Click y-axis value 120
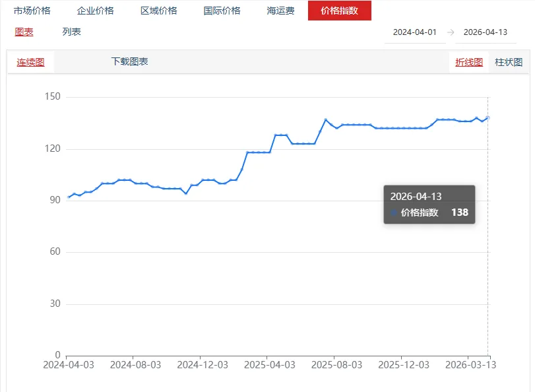 click(x=53, y=148)
